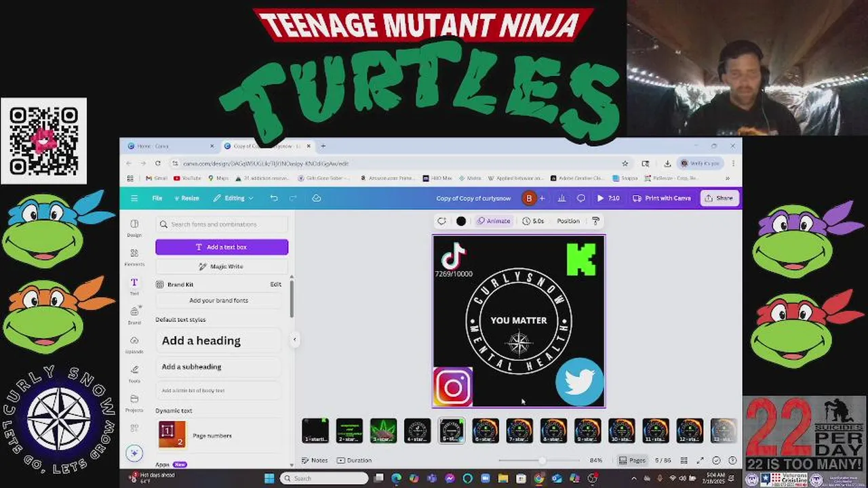Toggle the Pages view button
868x488 pixels.
632,460
